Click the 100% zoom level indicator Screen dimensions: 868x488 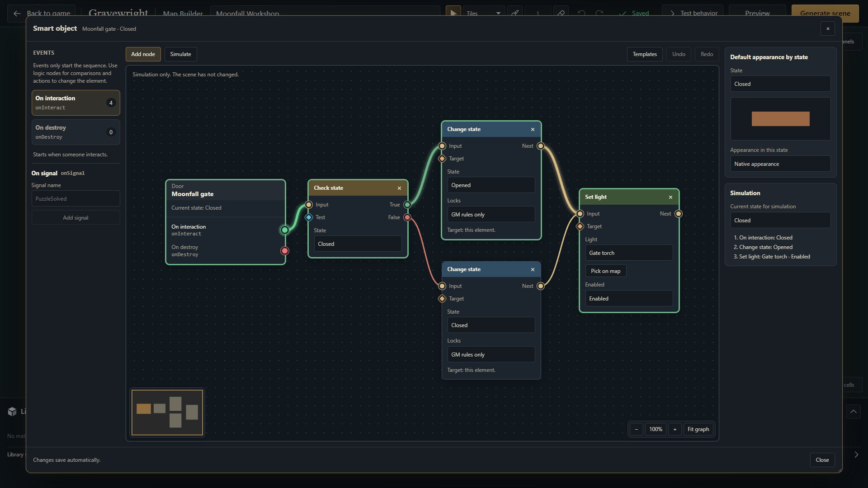tap(656, 429)
